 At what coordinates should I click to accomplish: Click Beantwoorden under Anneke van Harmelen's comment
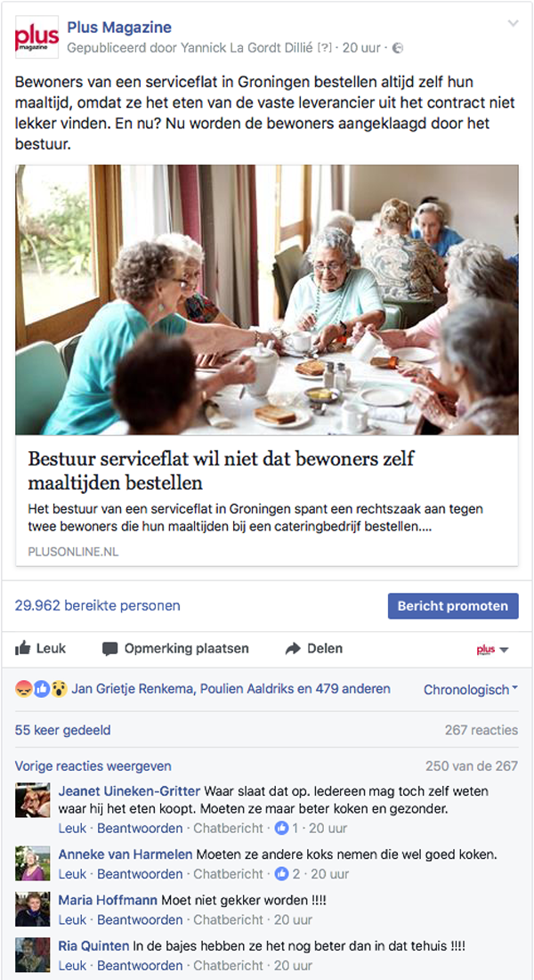click(x=140, y=874)
